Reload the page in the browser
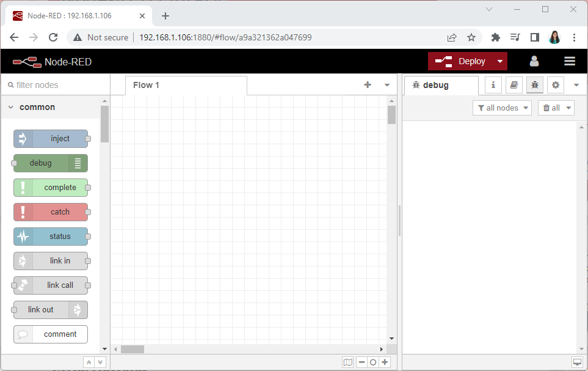This screenshot has height=371, width=588. pos(53,37)
